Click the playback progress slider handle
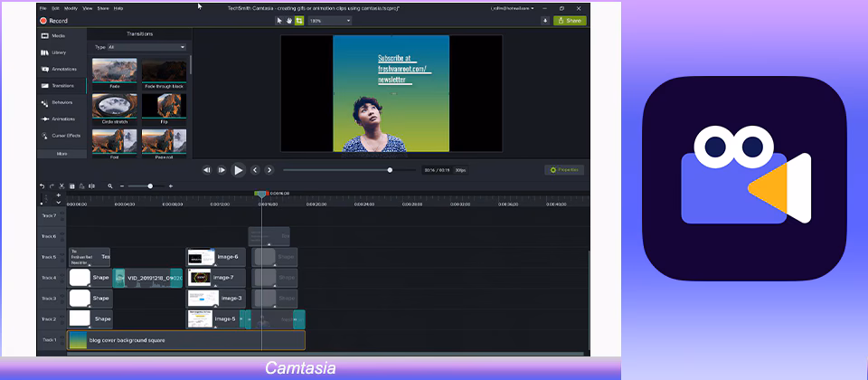The image size is (868, 380). [390, 170]
